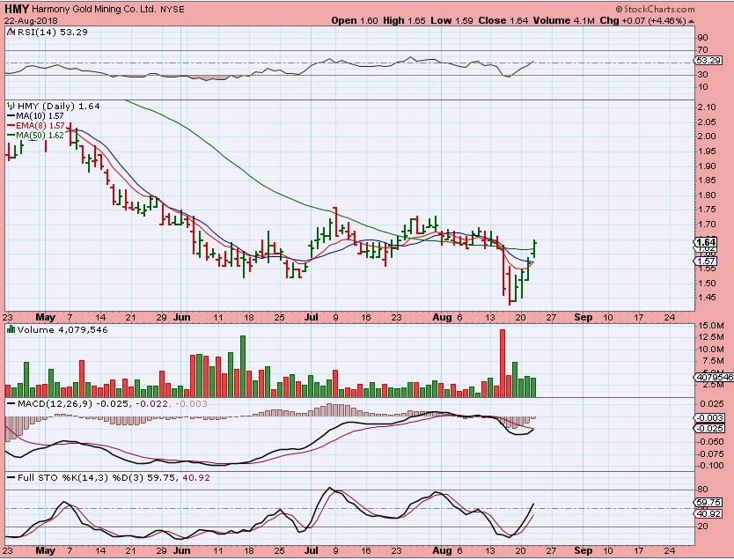Image resolution: width=734 pixels, height=560 pixels.
Task: Click the 4079546 volume value tag
Action: point(714,377)
